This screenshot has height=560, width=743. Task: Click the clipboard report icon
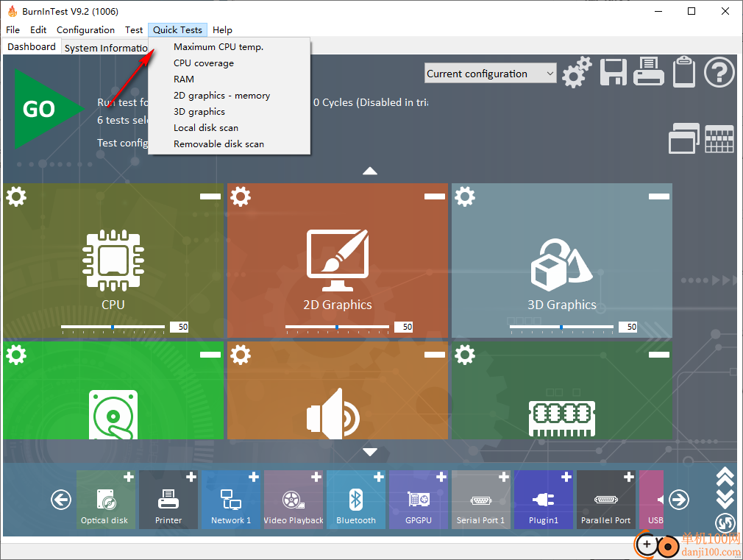click(x=683, y=71)
